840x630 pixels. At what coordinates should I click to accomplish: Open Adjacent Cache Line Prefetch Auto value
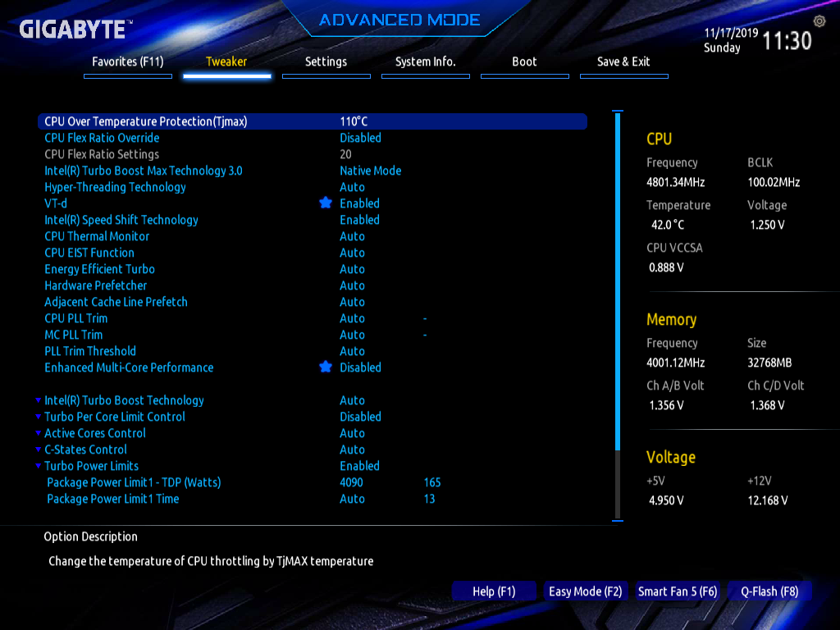(352, 302)
